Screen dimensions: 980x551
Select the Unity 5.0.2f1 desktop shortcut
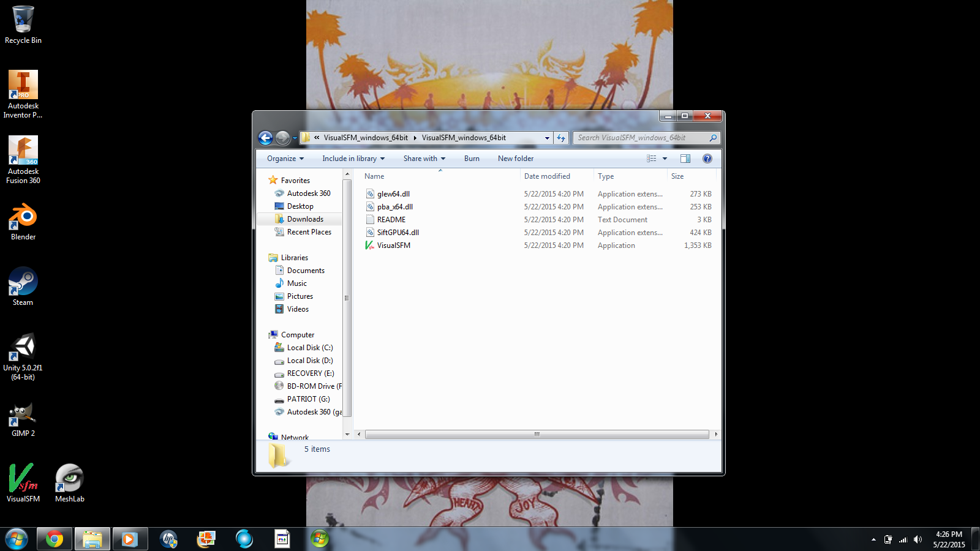coord(23,356)
